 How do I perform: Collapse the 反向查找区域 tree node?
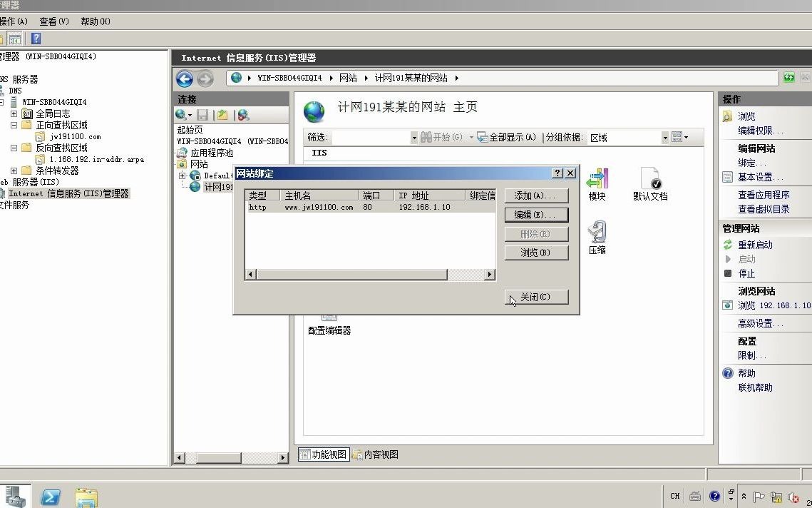click(14, 148)
